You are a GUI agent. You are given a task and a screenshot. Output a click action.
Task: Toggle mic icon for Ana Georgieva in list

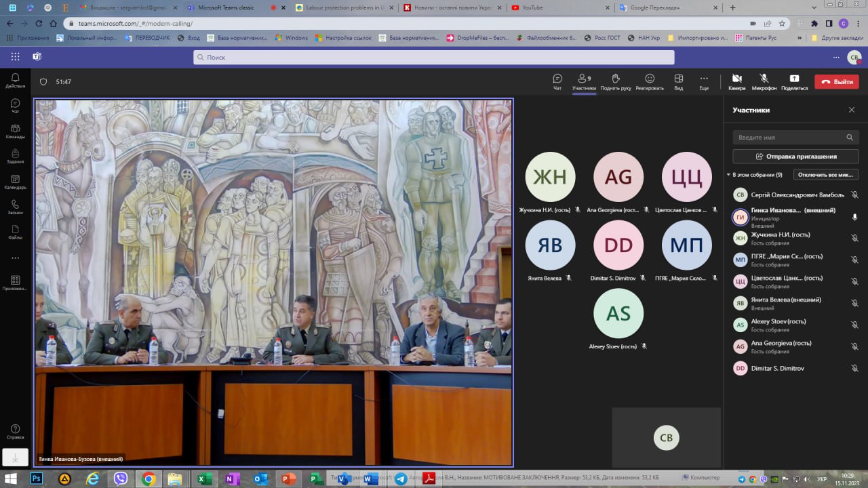click(854, 346)
